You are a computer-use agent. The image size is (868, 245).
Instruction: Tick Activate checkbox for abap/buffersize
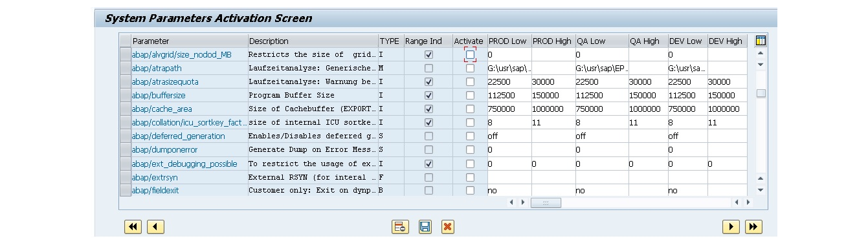[x=470, y=96]
